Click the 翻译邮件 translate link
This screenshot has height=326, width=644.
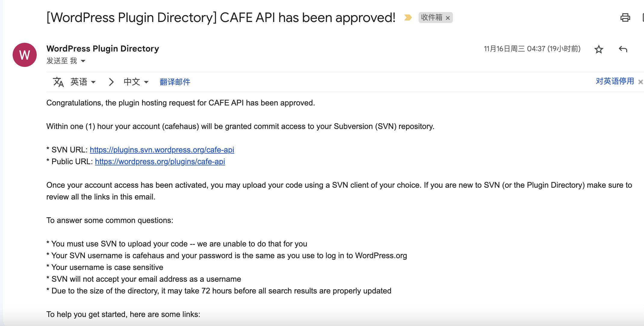click(x=175, y=82)
